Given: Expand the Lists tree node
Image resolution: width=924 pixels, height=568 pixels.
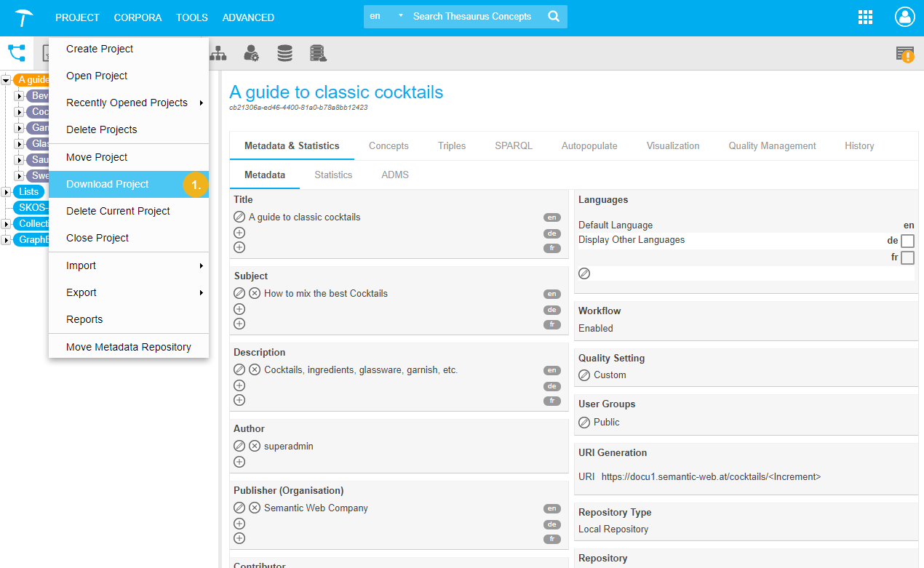Looking at the screenshot, I should coord(7,192).
